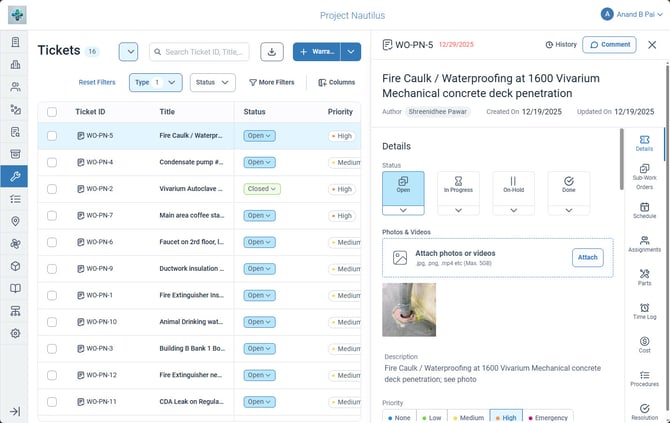Image resolution: width=670 pixels, height=423 pixels.
Task: Click the Search Ticket ID input field
Action: coord(199,52)
